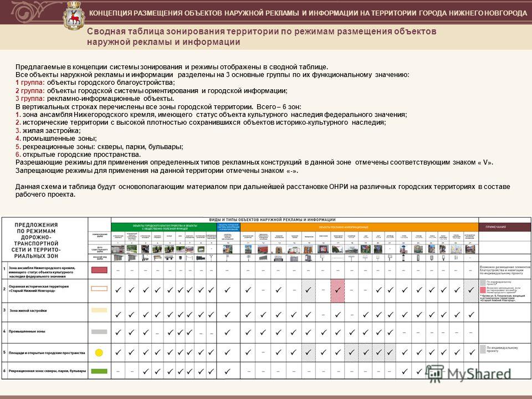Click row label Промышленные зоны
The image size is (532, 399).
(x=27, y=331)
